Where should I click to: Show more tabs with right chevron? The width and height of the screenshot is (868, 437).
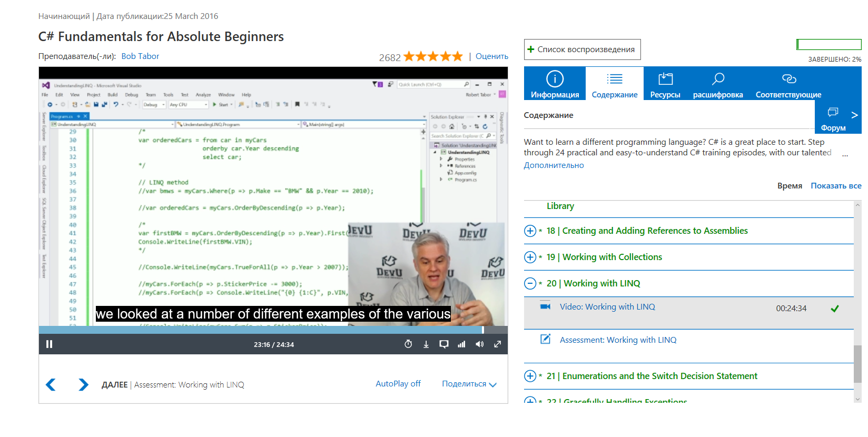pos(855,115)
